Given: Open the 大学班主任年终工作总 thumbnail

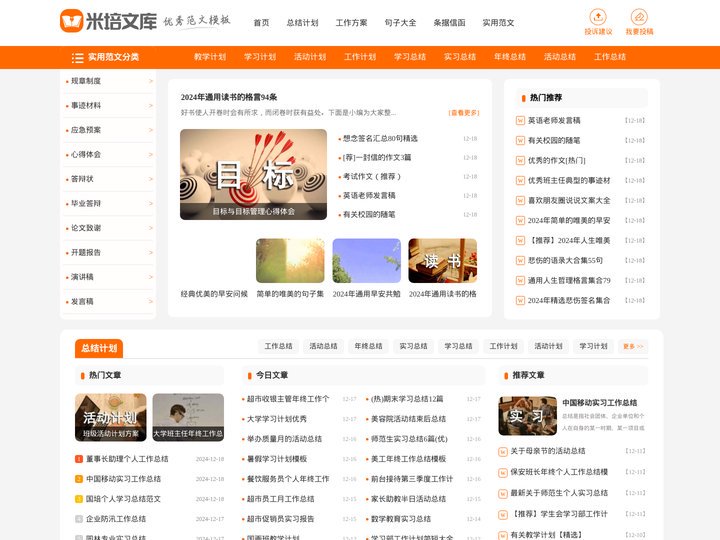Looking at the screenshot, I should 188,417.
